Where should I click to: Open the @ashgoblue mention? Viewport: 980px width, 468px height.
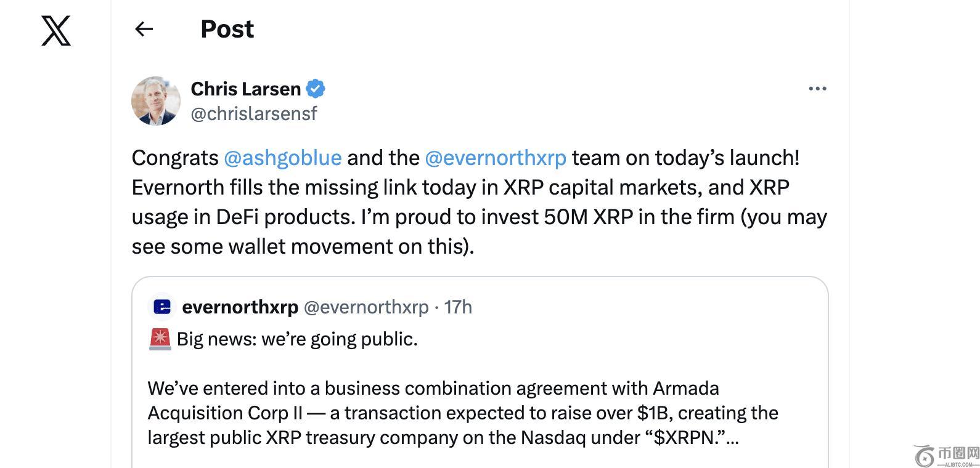click(x=282, y=158)
